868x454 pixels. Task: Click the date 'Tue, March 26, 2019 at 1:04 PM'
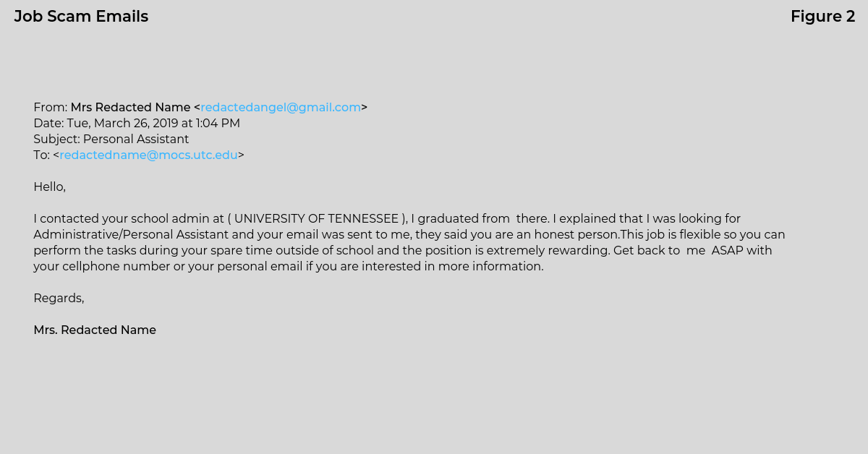[x=153, y=124]
